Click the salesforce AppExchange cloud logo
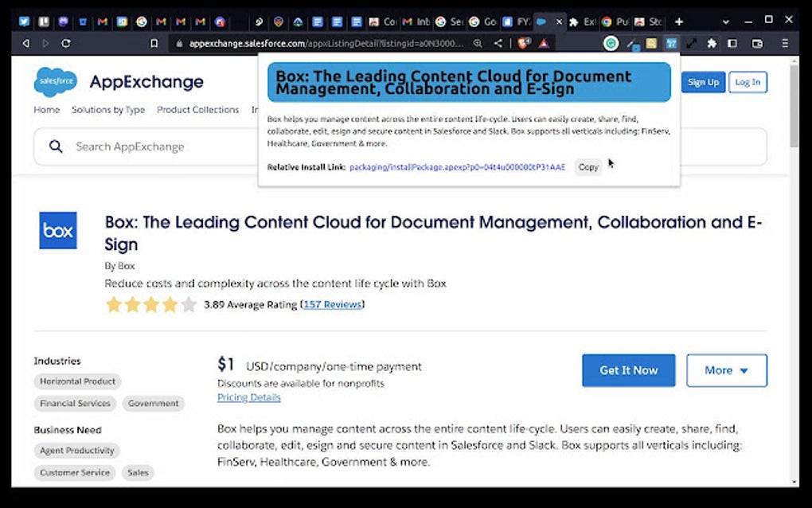Image resolution: width=812 pixels, height=508 pixels. pyautogui.click(x=54, y=80)
